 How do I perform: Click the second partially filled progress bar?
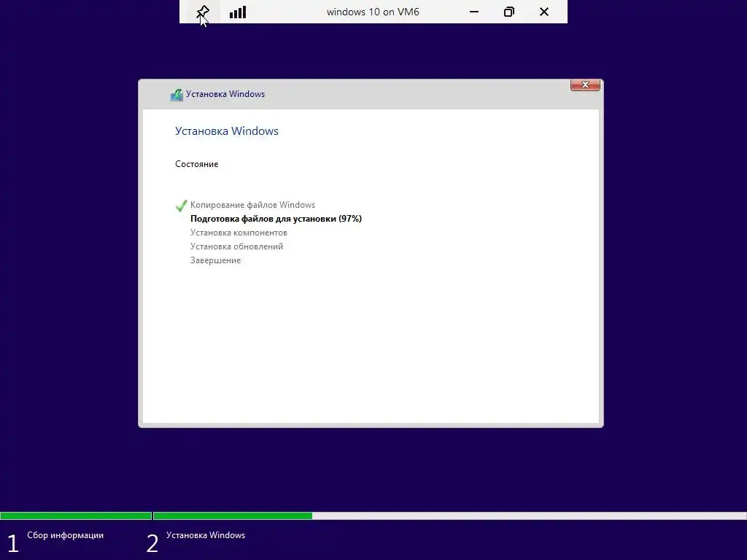point(449,516)
